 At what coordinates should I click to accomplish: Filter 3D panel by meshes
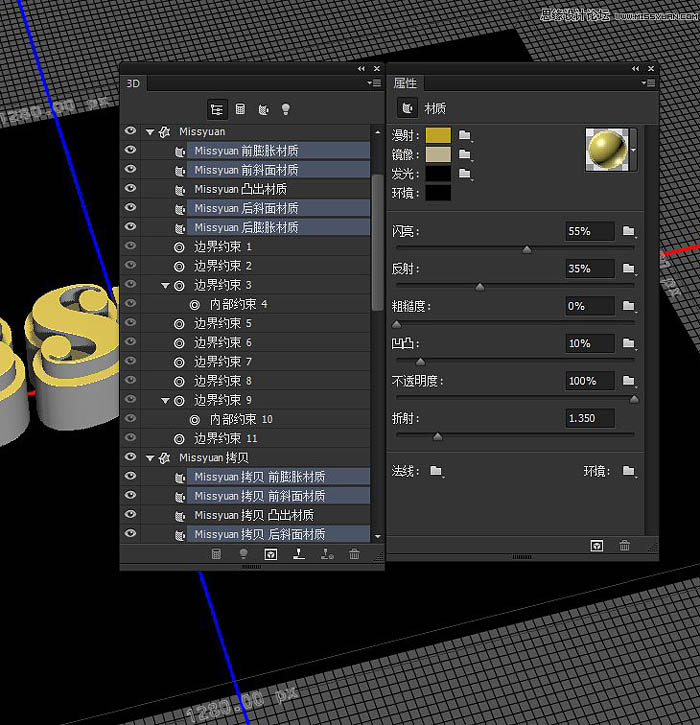240,110
